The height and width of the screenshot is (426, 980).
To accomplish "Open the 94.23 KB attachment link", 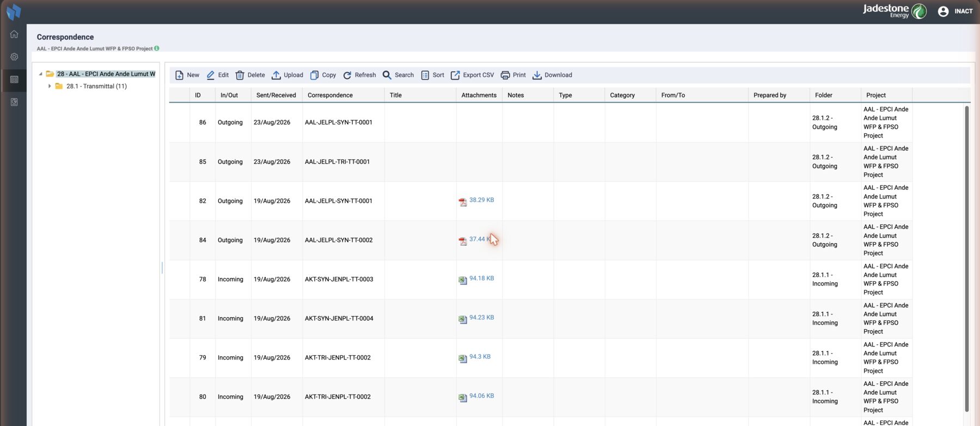I will [x=482, y=318].
